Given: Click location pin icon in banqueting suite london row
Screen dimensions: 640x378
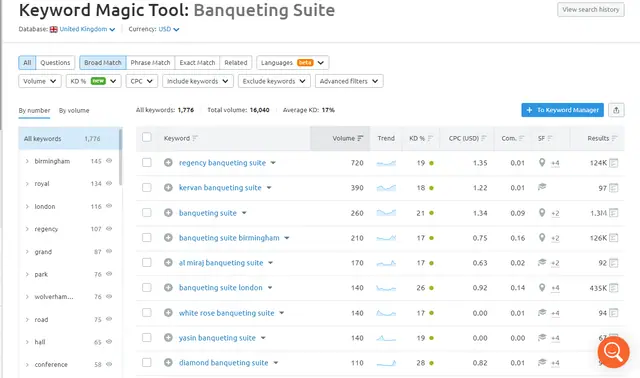Looking at the screenshot, I should (x=542, y=287).
